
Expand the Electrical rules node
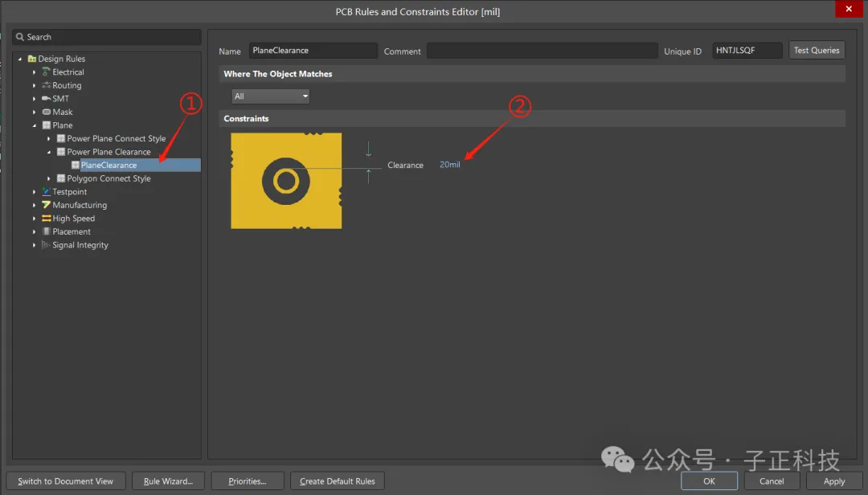(x=35, y=72)
